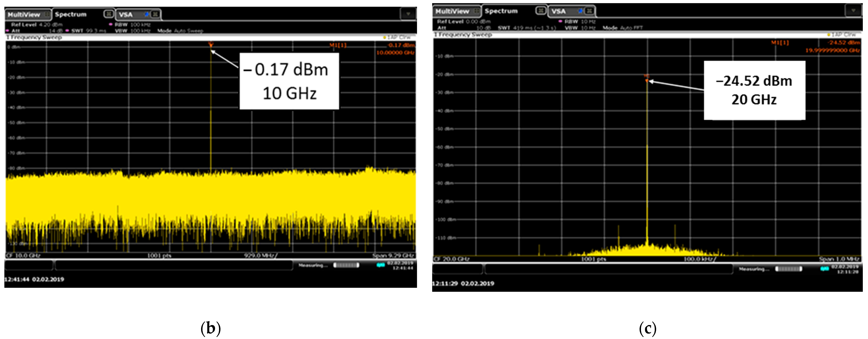Click the 1AP Clrw trace label in left analyzer

(398, 37)
